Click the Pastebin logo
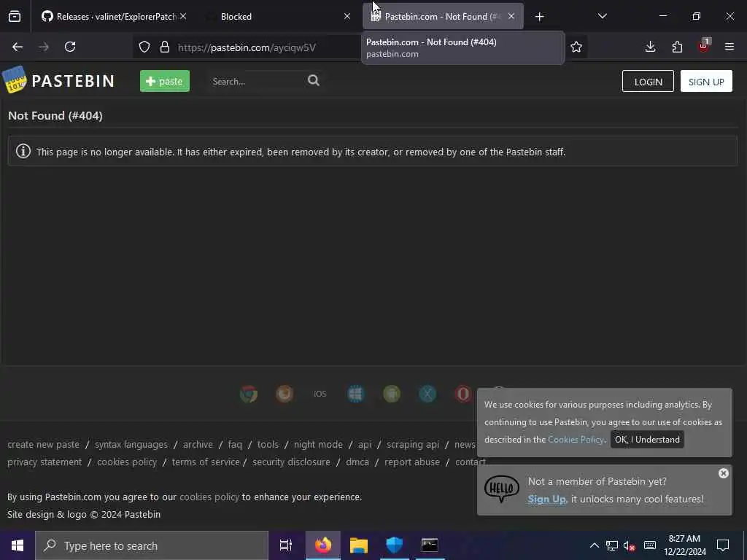This screenshot has height=560, width=747. (x=58, y=80)
